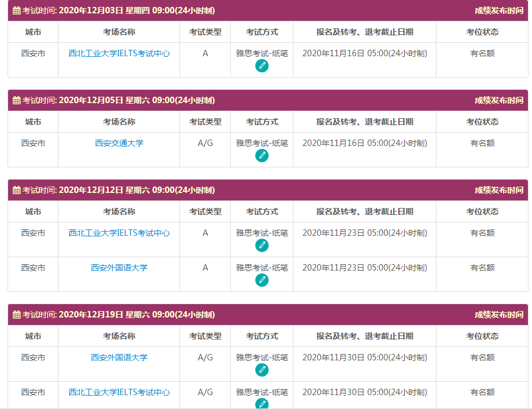
Task: Click pencil icon for December 19 西北工业大学 row
Action: pyautogui.click(x=262, y=403)
